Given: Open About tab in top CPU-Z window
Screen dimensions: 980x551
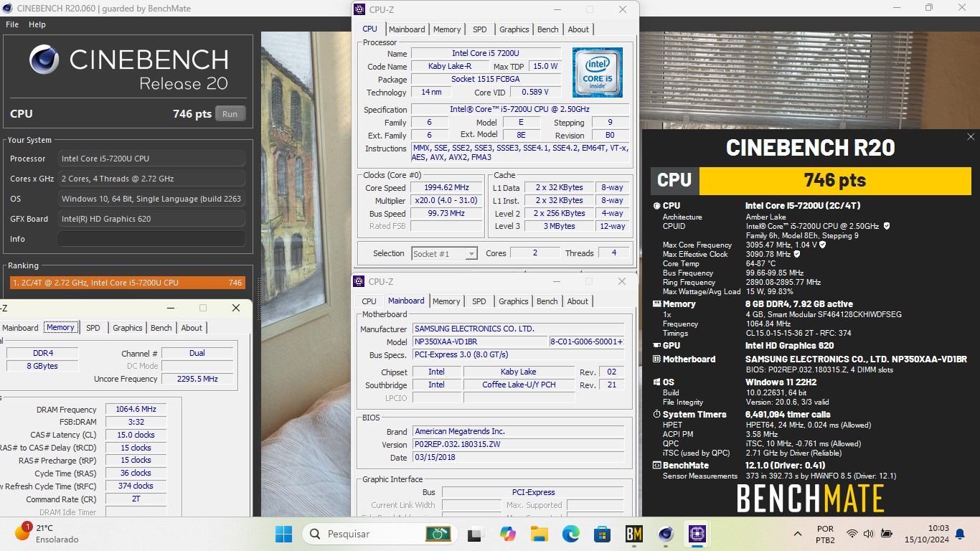Looking at the screenshot, I should click(x=578, y=29).
